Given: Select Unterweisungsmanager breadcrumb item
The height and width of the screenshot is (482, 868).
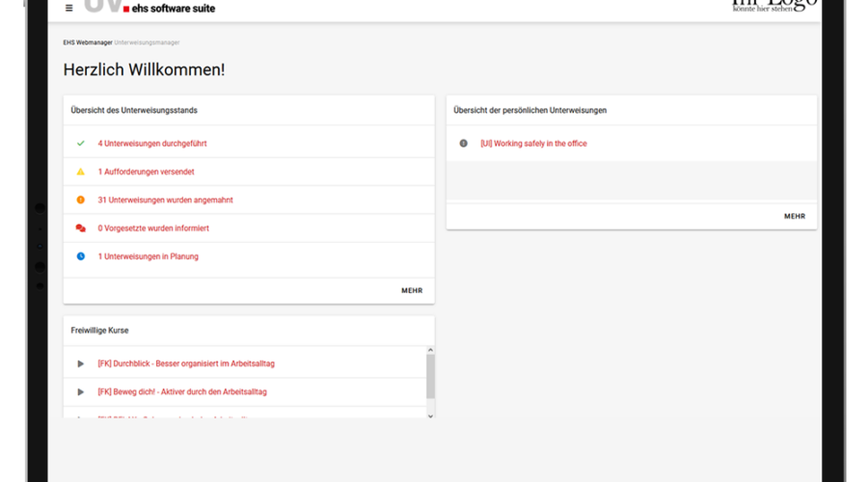Looking at the screenshot, I should click(x=147, y=42).
